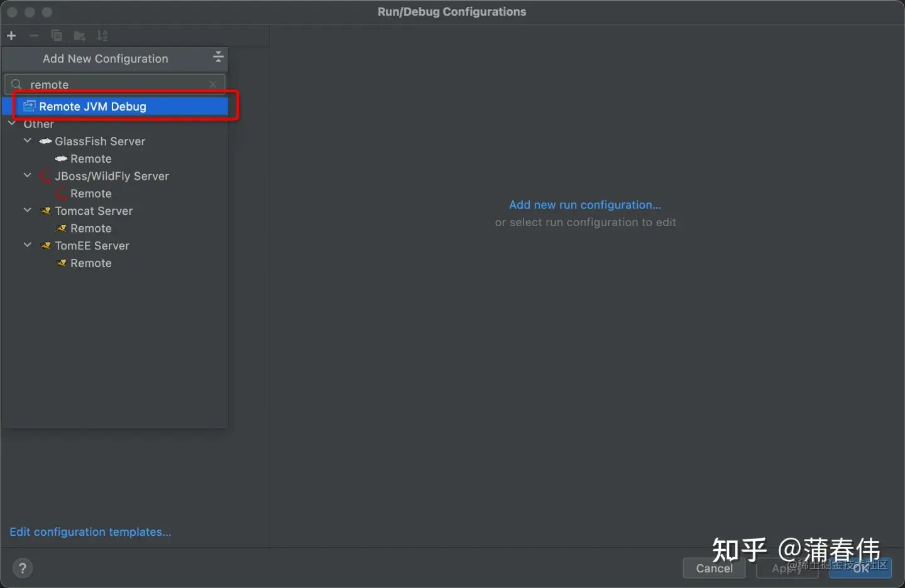Click the search field containing remote

[114, 84]
